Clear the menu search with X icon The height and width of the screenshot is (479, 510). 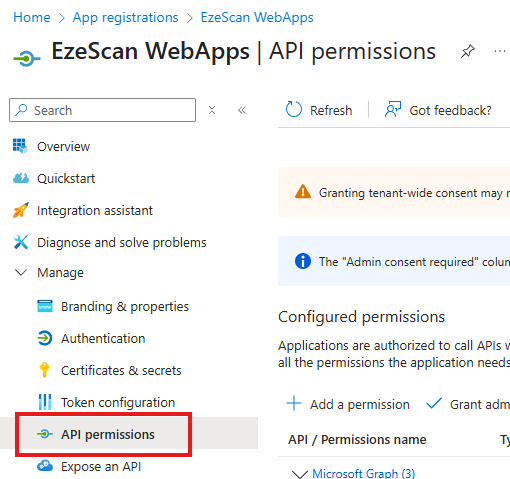point(212,110)
